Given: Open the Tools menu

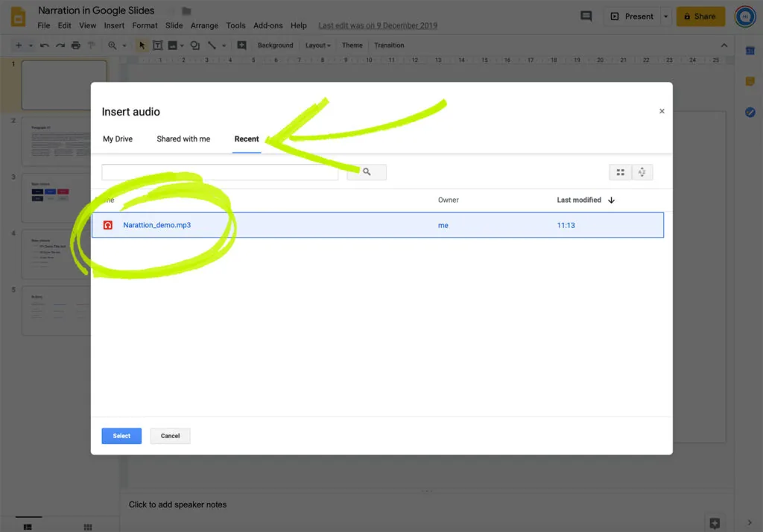Looking at the screenshot, I should 235,26.
